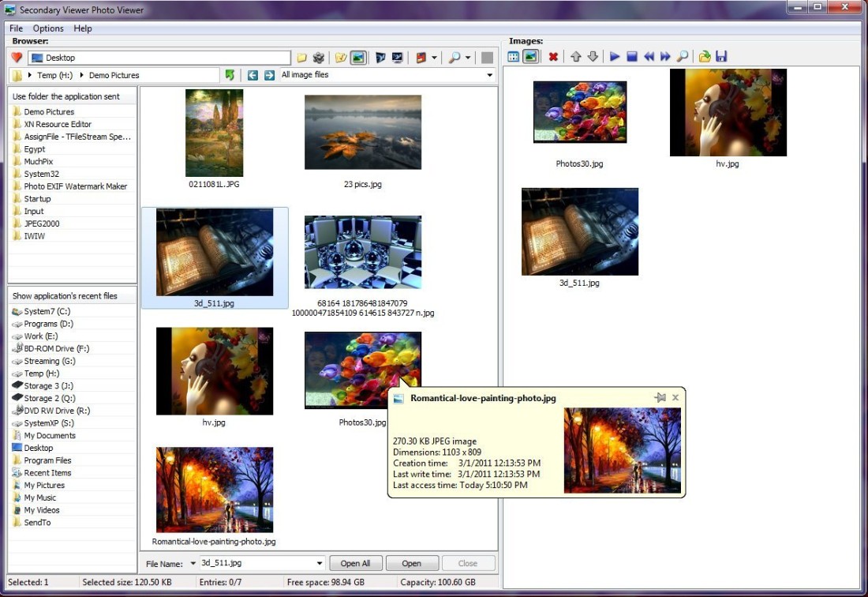Open the search options dropdown arrow
868x597 pixels.
tap(468, 57)
